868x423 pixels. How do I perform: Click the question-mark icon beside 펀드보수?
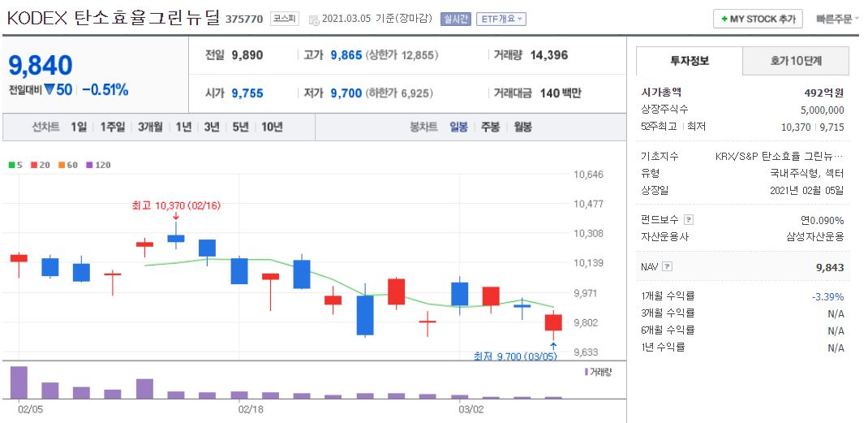tap(689, 220)
